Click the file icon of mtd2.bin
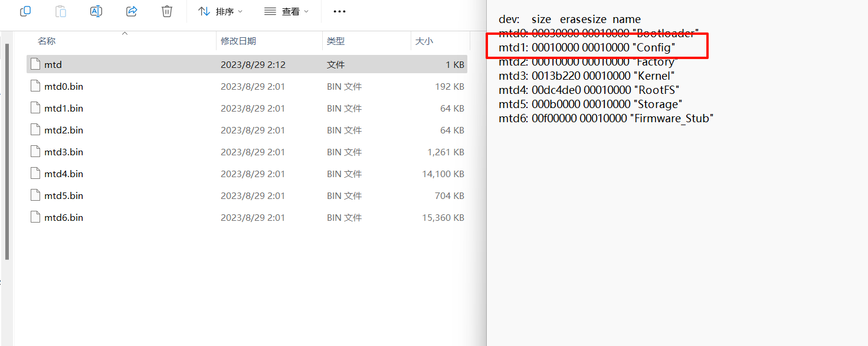 (x=35, y=130)
